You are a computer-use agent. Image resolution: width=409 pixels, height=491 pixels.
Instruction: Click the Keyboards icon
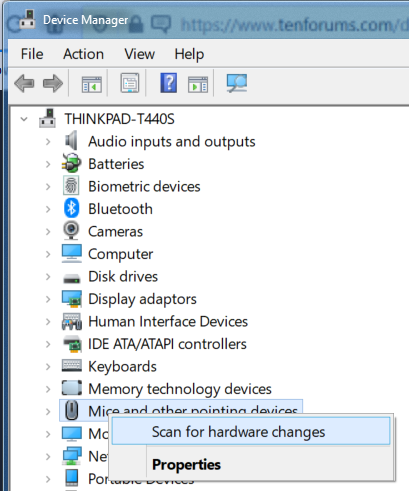pos(72,366)
